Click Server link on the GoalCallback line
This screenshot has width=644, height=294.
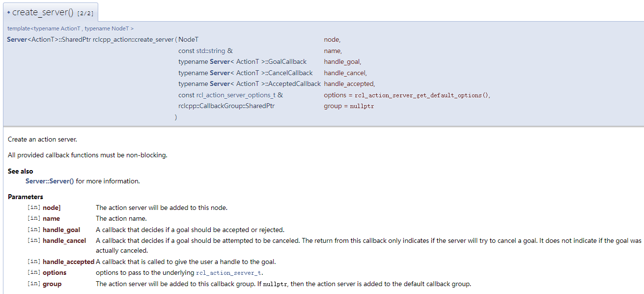[220, 61]
